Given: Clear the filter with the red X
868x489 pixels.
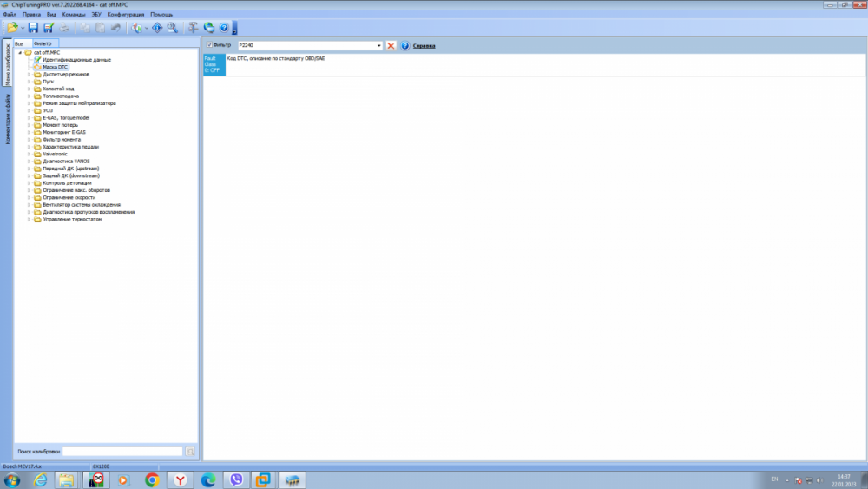Looking at the screenshot, I should tap(391, 45).
